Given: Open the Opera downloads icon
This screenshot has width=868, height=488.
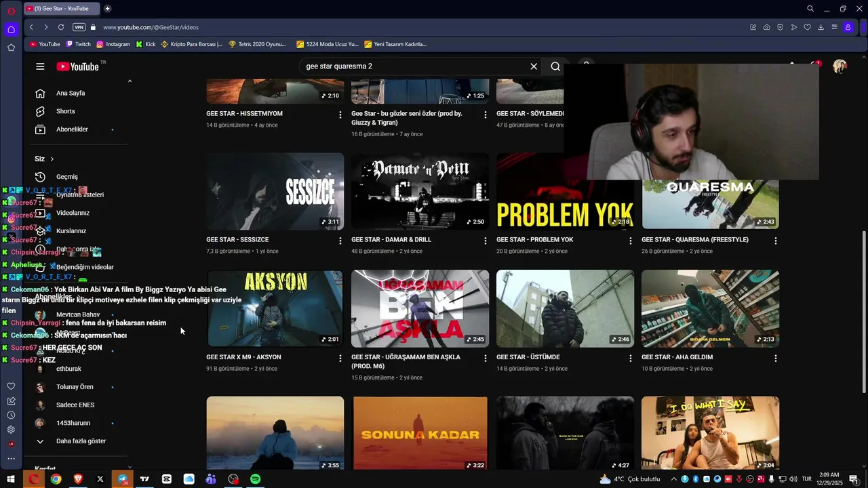Looking at the screenshot, I should 821,27.
